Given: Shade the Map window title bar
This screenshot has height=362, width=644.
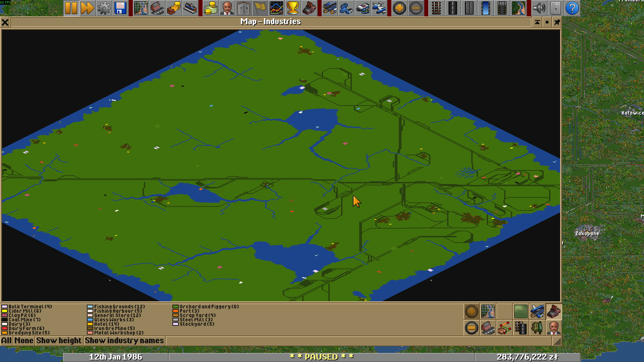Looking at the screenshot, I should tap(537, 22).
